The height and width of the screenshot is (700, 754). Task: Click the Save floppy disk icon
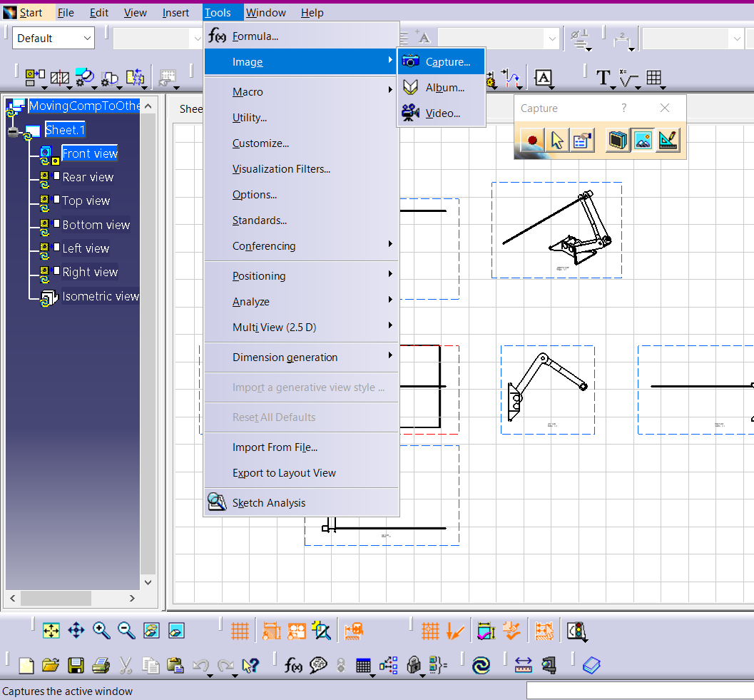coord(76,666)
